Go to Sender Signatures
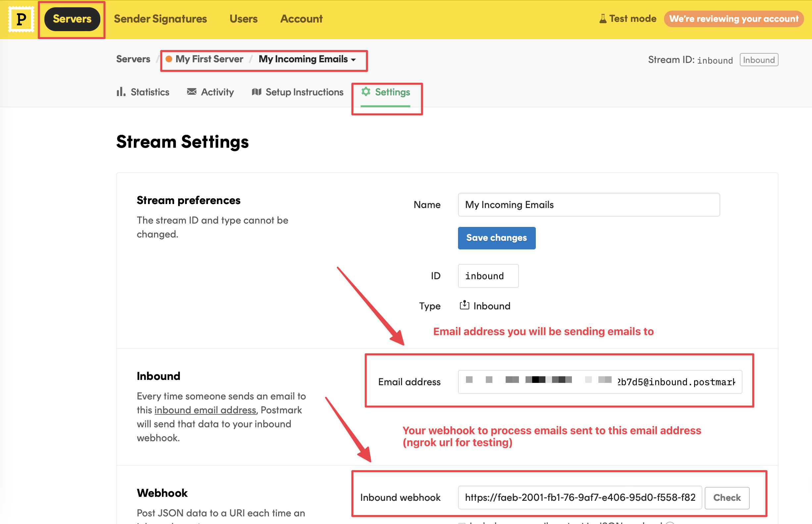The image size is (812, 524). tap(160, 19)
